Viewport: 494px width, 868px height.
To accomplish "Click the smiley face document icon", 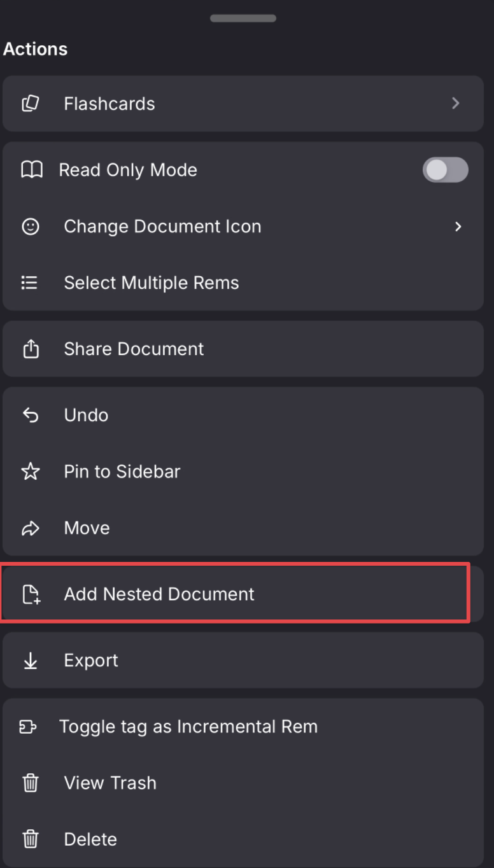I will click(31, 227).
